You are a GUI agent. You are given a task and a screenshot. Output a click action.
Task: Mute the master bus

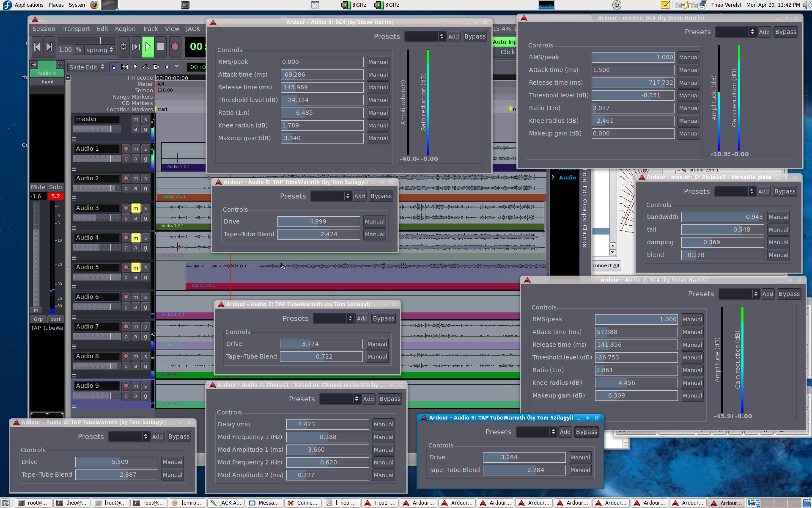(136, 119)
